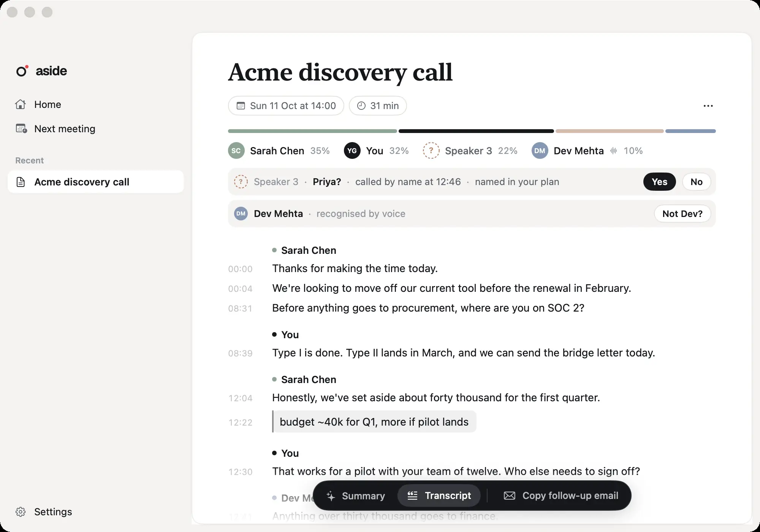The width and height of the screenshot is (760, 532).
Task: Jump to timestamp 12:30
Action: point(240,472)
